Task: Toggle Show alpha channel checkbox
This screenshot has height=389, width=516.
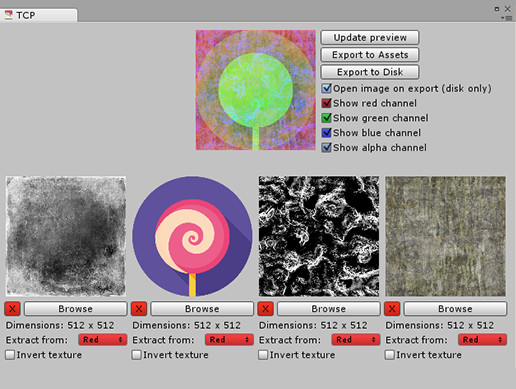Action: tap(327, 147)
